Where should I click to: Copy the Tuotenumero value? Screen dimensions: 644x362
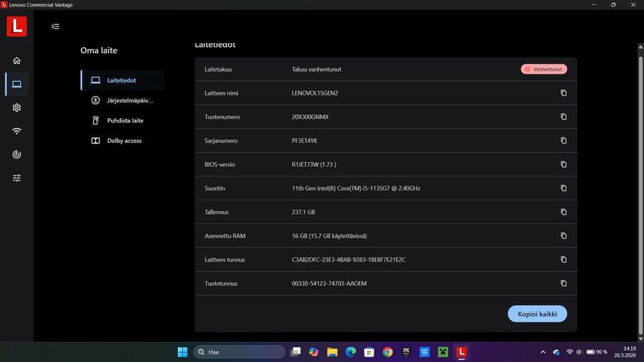tap(563, 117)
